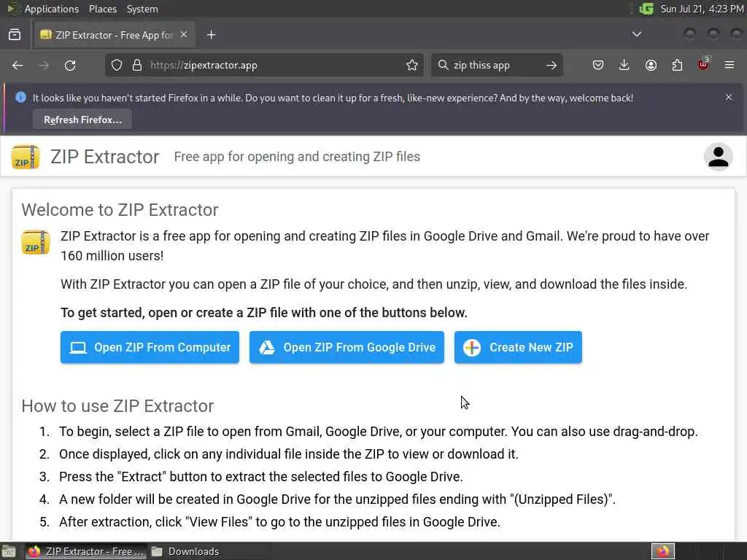Open the Firefox account icon
The image size is (747, 560).
(651, 65)
